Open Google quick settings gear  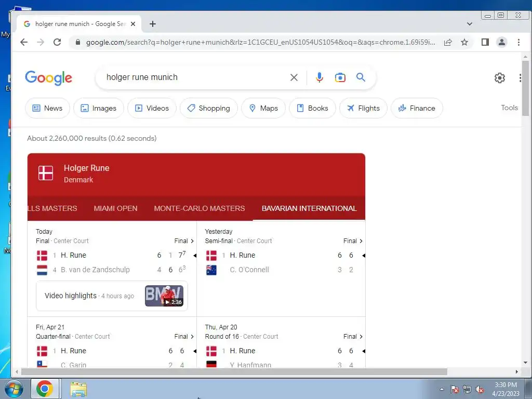(x=499, y=78)
